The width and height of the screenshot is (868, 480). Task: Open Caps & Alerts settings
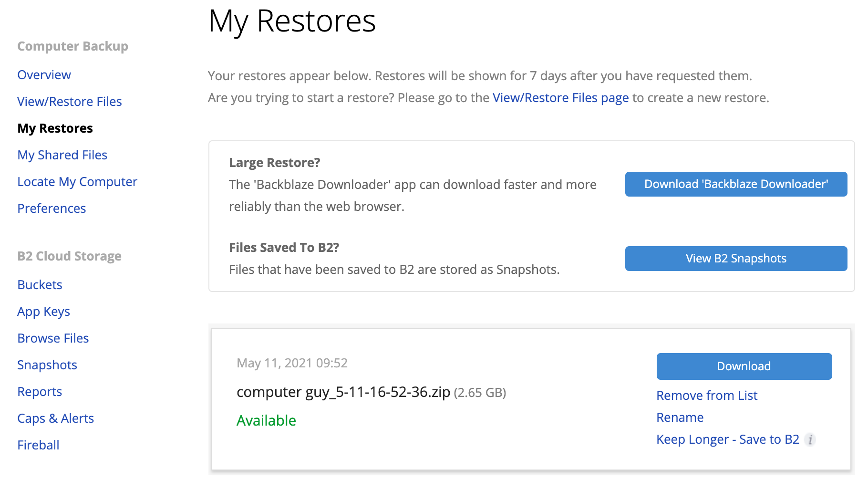(x=55, y=418)
